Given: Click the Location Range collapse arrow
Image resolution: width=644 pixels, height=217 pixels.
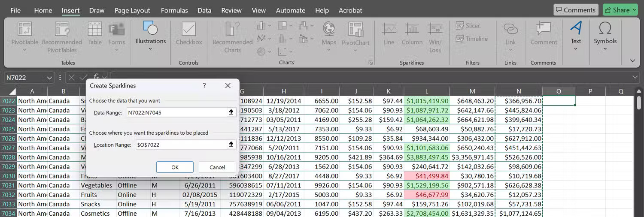Looking at the screenshot, I should point(231,145).
